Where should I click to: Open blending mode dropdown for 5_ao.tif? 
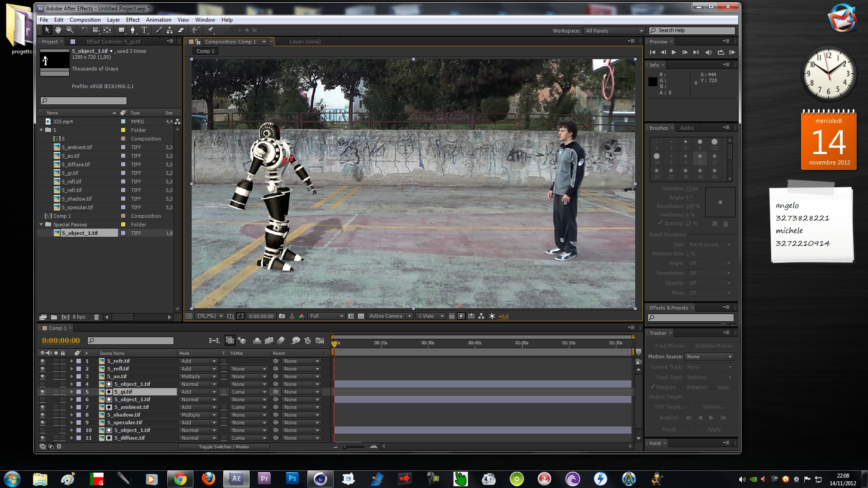tap(198, 376)
